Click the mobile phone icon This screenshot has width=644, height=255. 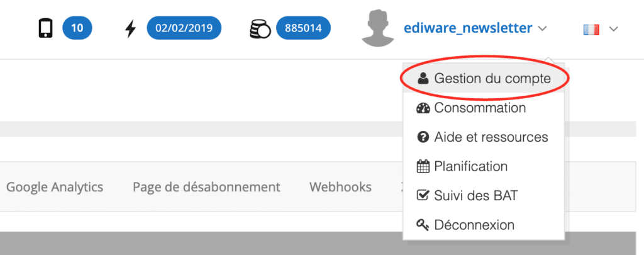click(45, 29)
